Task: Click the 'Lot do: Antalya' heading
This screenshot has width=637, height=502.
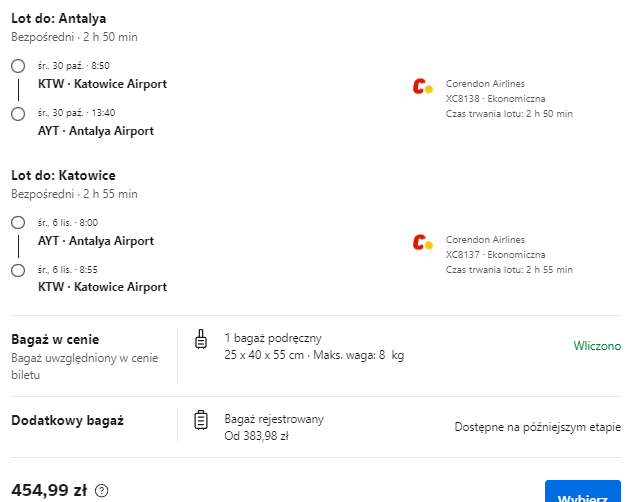Action: pos(58,18)
